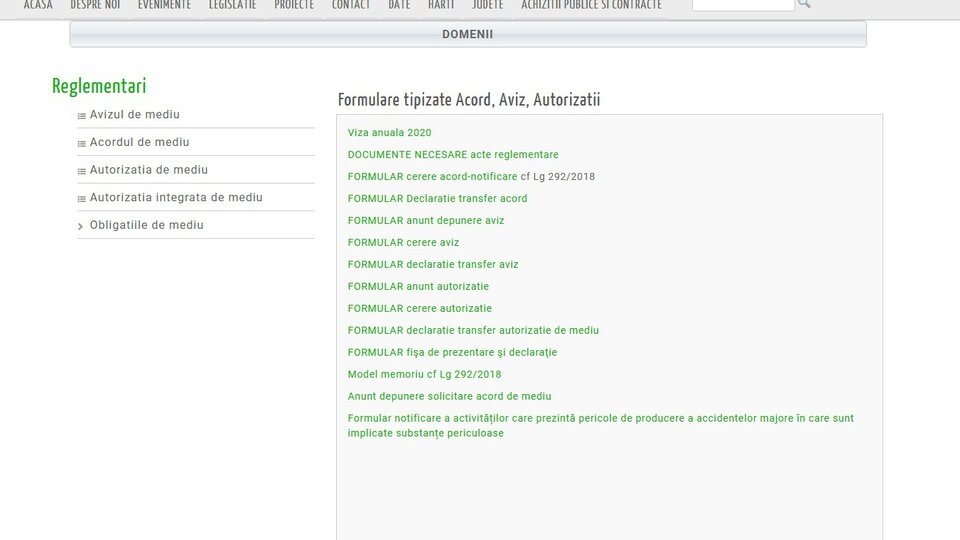Click the search magnifier icon
The height and width of the screenshot is (540, 960).
(804, 4)
